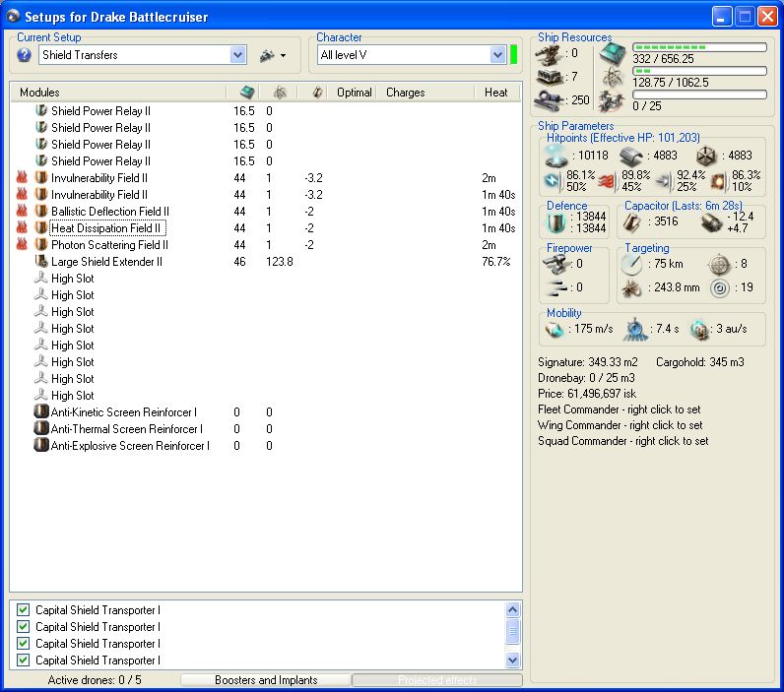This screenshot has height=692, width=784.
Task: Click the Optimal column header
Action: coord(354,93)
